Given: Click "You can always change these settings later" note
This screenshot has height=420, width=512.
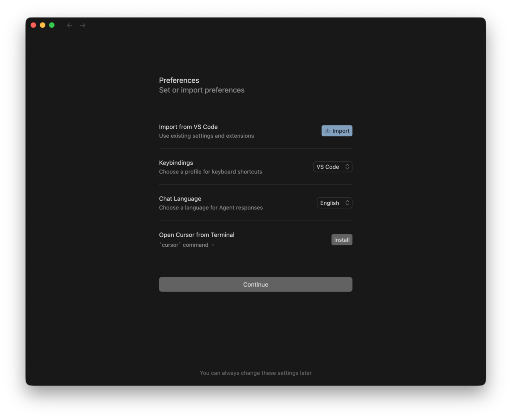Looking at the screenshot, I should [255, 373].
